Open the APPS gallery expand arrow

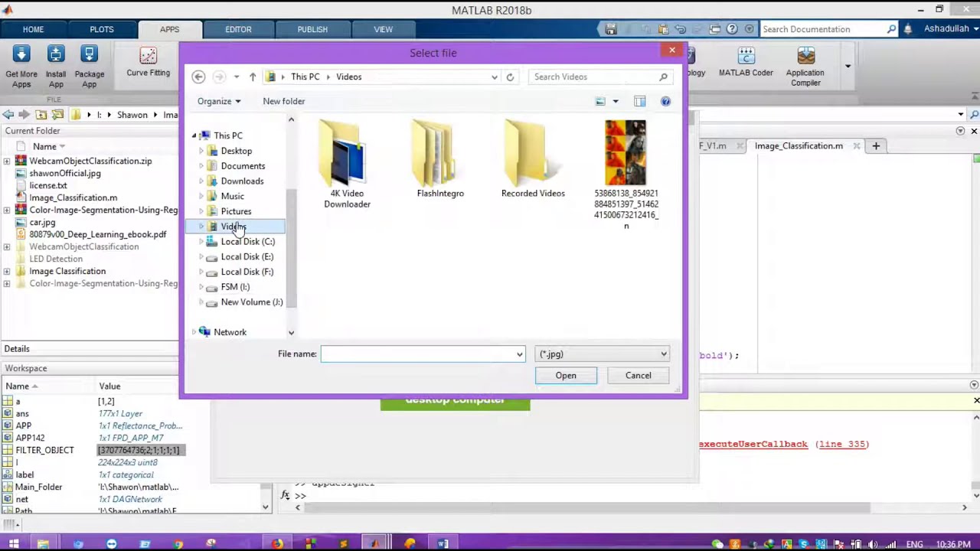point(848,66)
